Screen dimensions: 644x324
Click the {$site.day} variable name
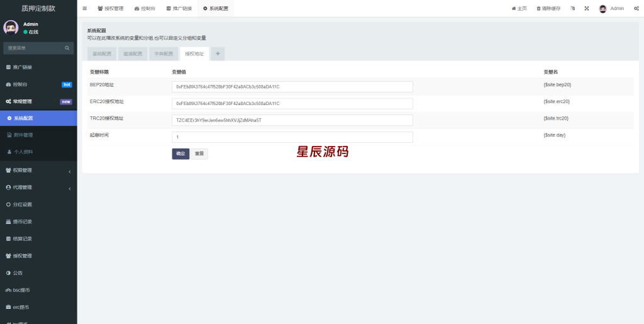coord(555,135)
